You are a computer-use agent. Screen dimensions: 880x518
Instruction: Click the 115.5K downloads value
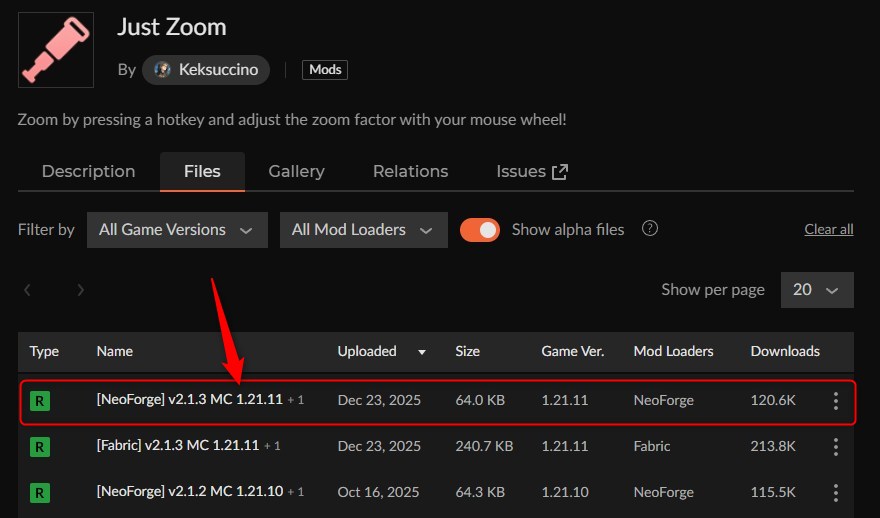(773, 492)
